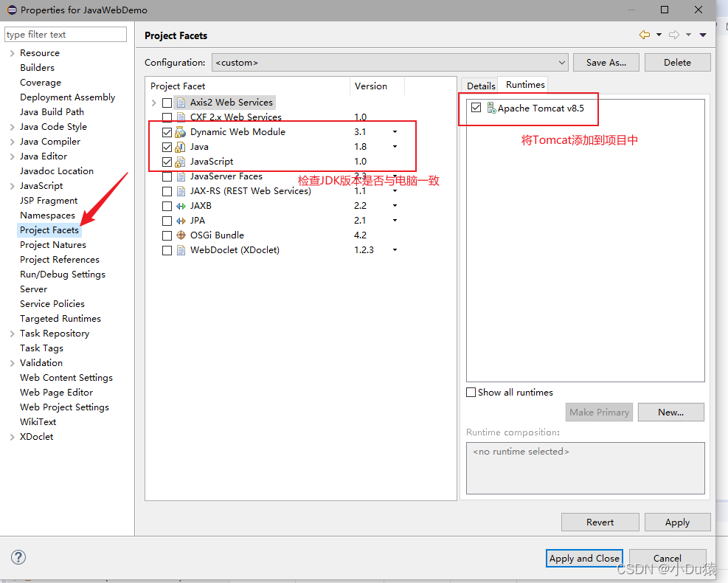
Task: Click the Apache Tomcat v8.5 server icon
Action: click(491, 108)
